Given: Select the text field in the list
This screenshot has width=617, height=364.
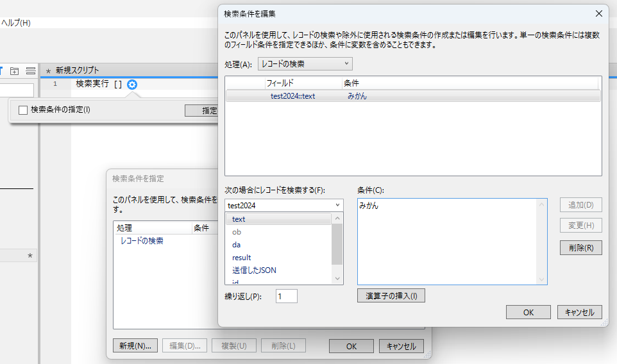Looking at the screenshot, I should tap(239, 219).
